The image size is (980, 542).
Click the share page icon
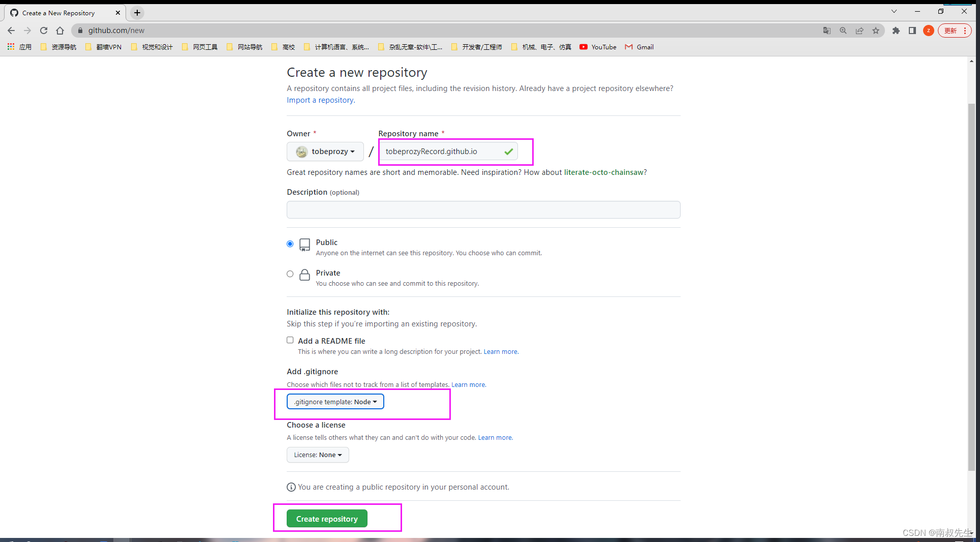[860, 31]
